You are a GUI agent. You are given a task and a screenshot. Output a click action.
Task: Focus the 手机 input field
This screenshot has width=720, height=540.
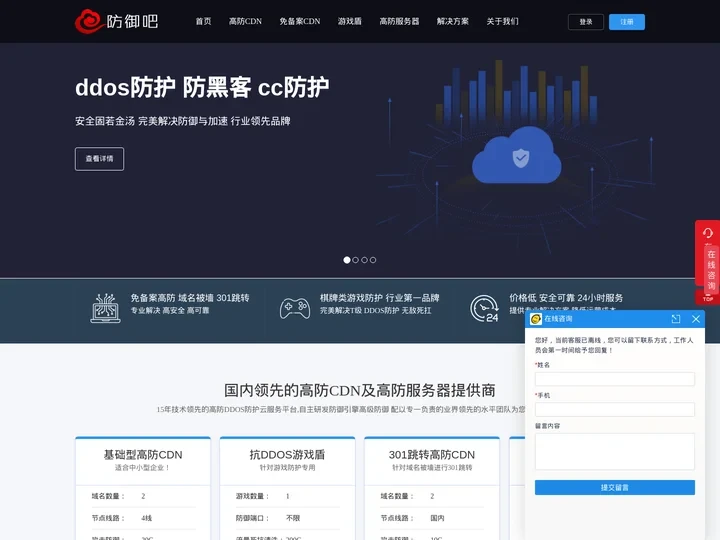[614, 409]
